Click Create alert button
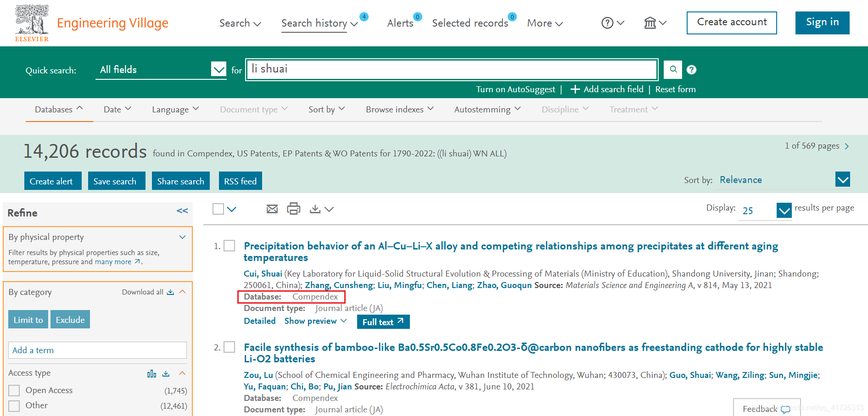 [53, 181]
